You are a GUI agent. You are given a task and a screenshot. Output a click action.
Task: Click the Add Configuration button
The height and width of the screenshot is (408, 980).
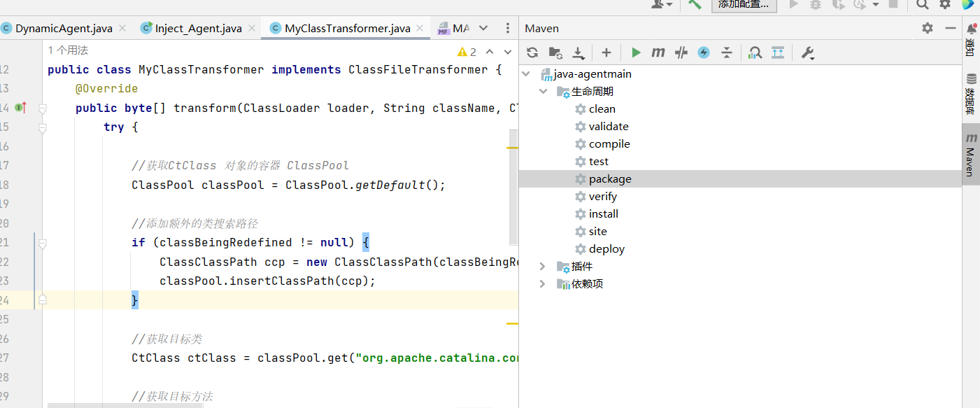tap(744, 4)
